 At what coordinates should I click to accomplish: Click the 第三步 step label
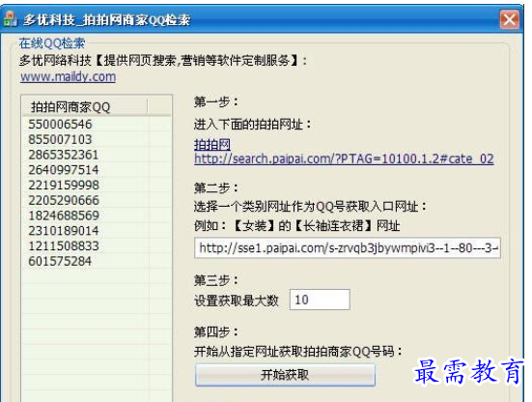(x=215, y=280)
